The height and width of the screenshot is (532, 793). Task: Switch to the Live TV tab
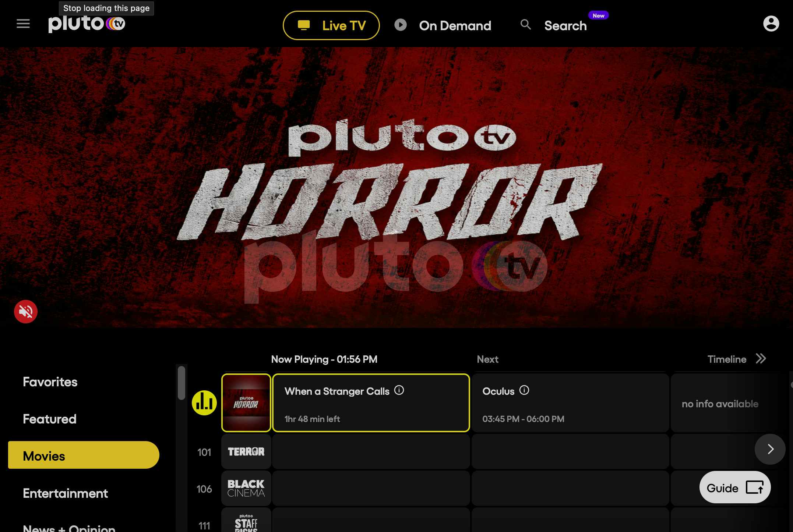331,25
